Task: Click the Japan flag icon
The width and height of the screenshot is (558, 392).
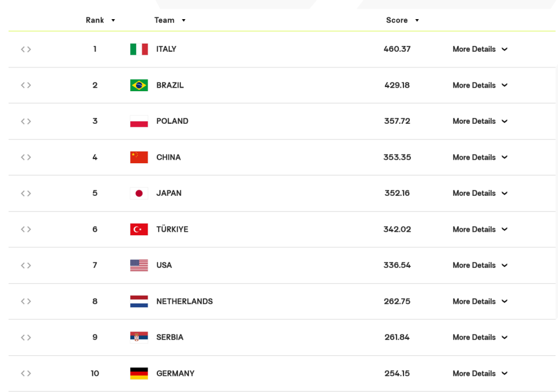Action: click(139, 193)
